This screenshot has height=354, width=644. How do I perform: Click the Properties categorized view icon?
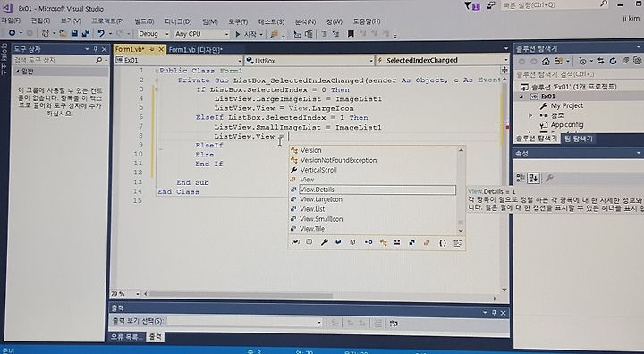[521, 178]
